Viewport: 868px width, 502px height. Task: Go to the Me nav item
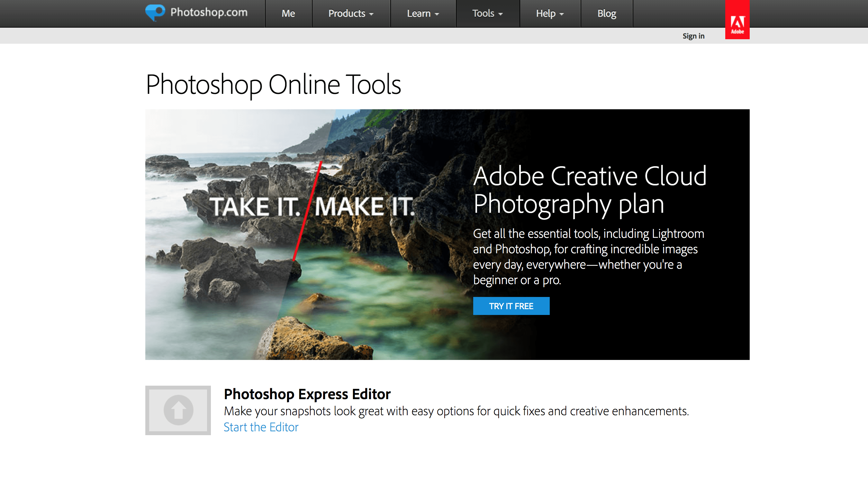coord(288,13)
